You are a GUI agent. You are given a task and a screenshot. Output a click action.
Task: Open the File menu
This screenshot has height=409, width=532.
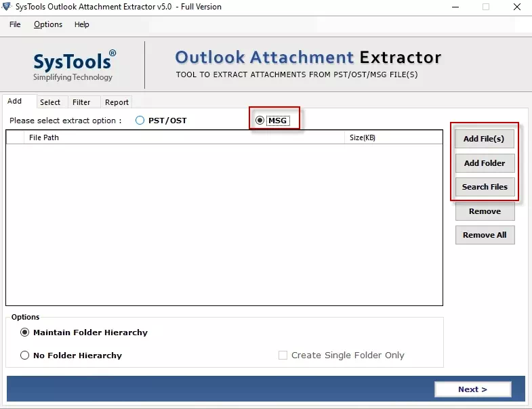[x=15, y=24]
